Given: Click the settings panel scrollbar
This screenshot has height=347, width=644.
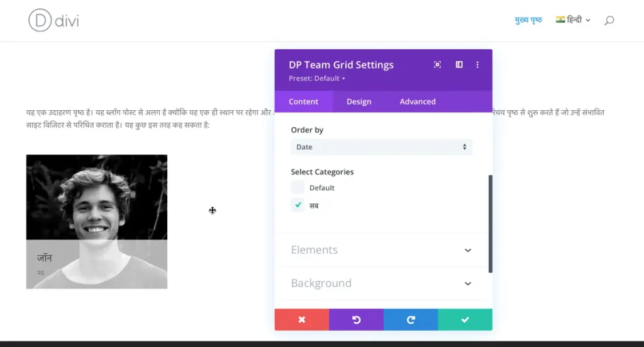Looking at the screenshot, I should point(491,224).
